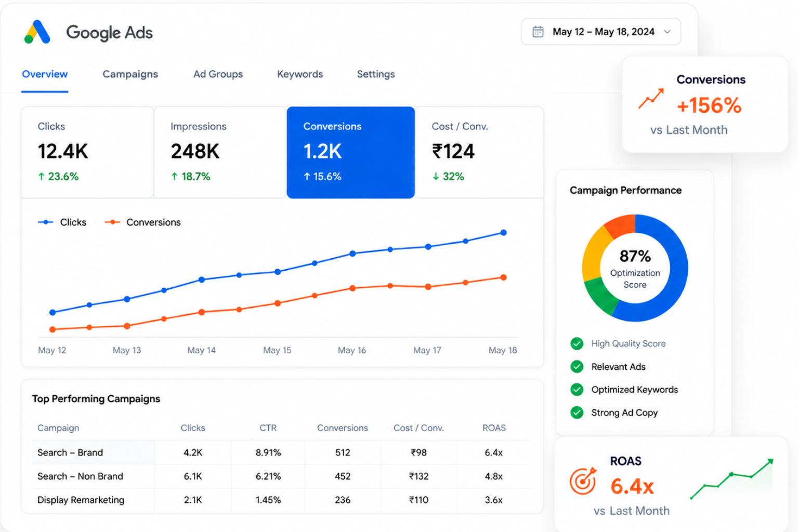Screen dimensions: 798x532
Task: Click the up arrow beside 18.7%
Action: [x=175, y=177]
